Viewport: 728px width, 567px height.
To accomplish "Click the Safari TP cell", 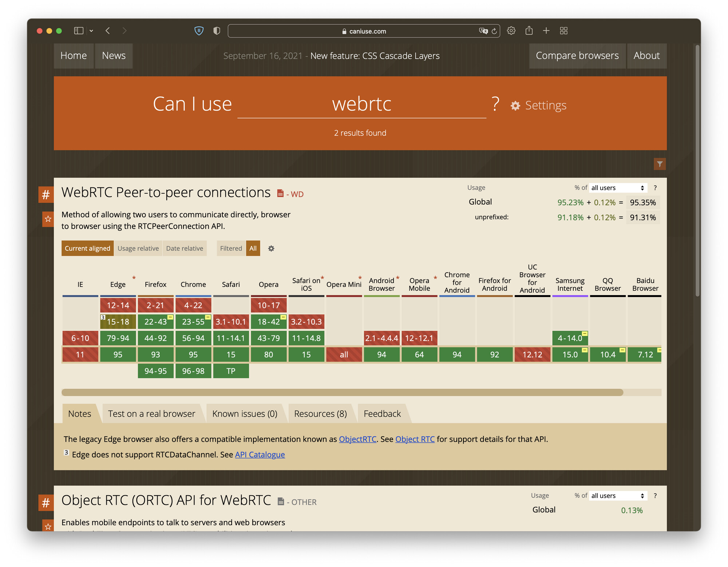I will [x=231, y=371].
